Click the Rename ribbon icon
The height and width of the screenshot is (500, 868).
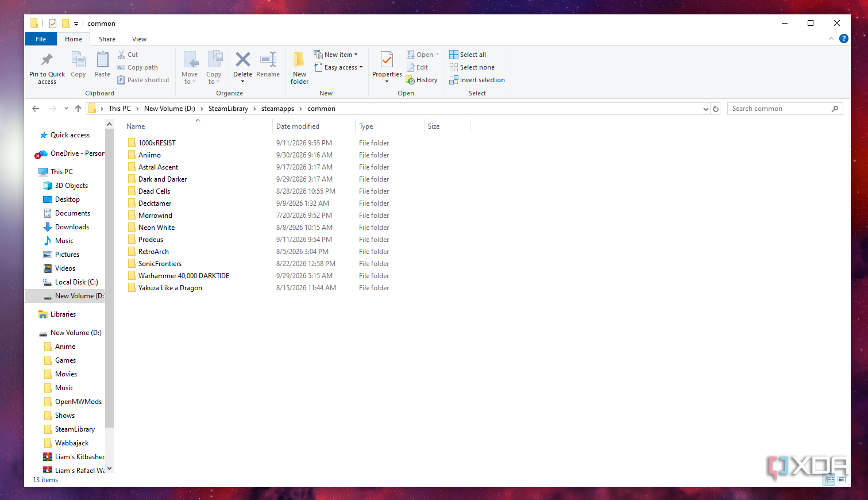268,59
